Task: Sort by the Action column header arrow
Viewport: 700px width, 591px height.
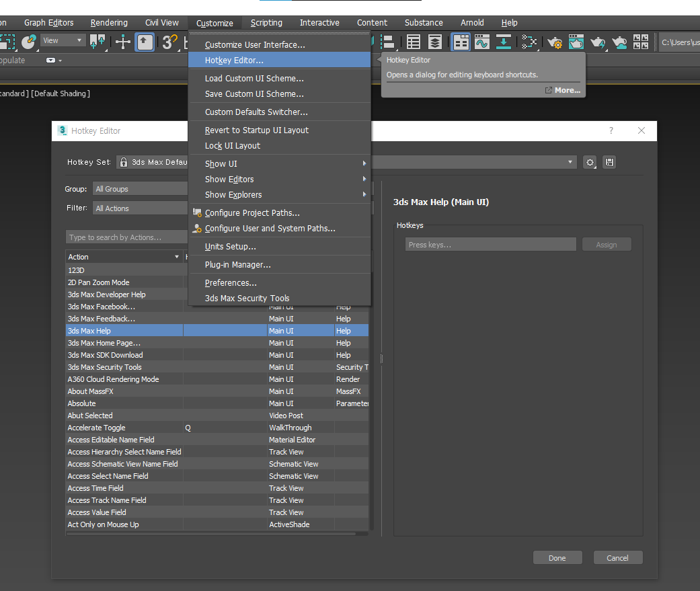Action: pos(177,257)
